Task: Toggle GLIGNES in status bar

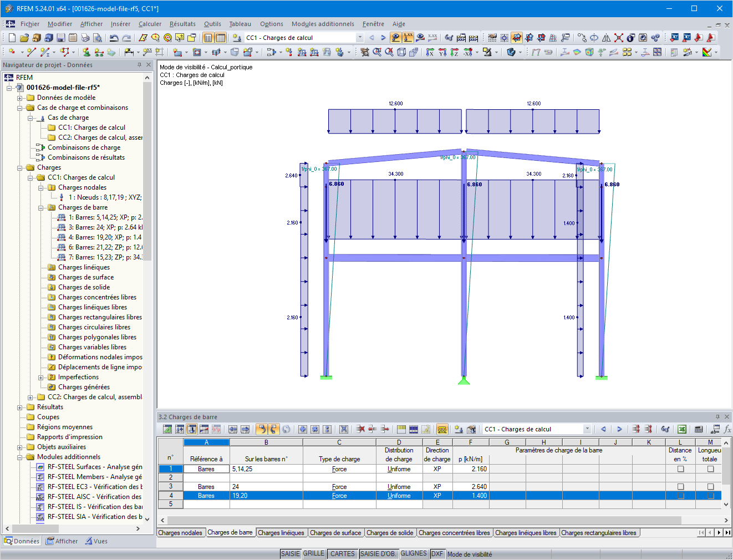Action: pos(414,554)
